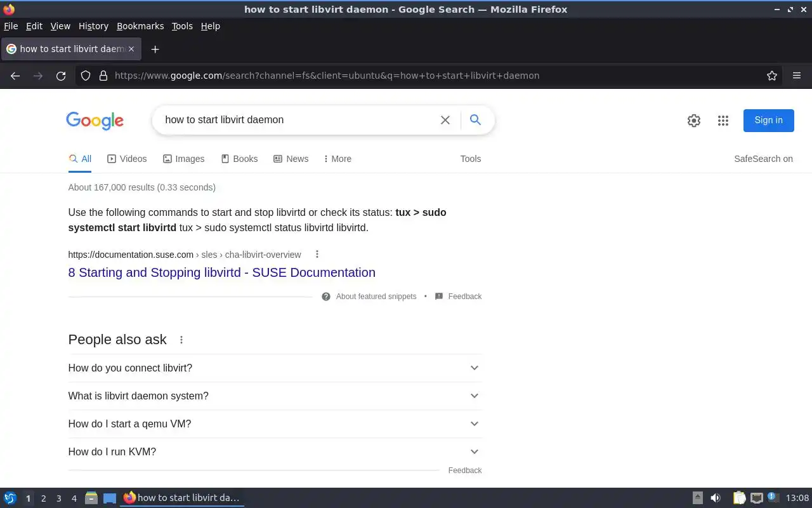Reload the current page
The width and height of the screenshot is (812, 508).
[61, 76]
